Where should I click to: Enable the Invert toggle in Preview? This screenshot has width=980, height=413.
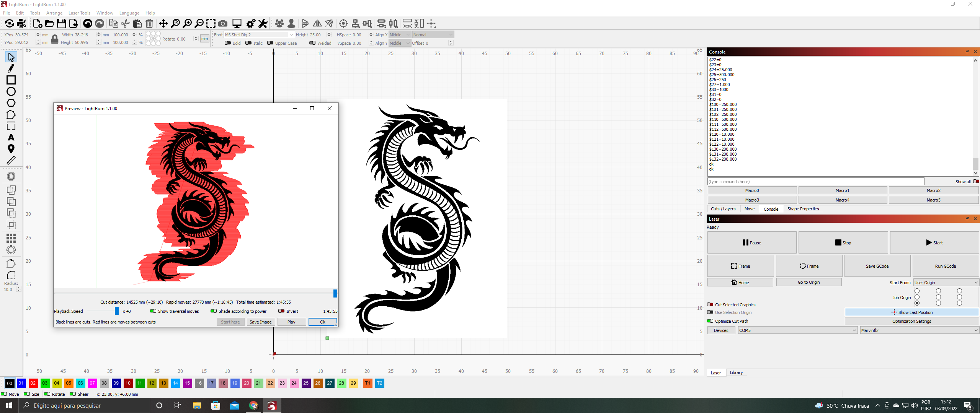(281, 311)
